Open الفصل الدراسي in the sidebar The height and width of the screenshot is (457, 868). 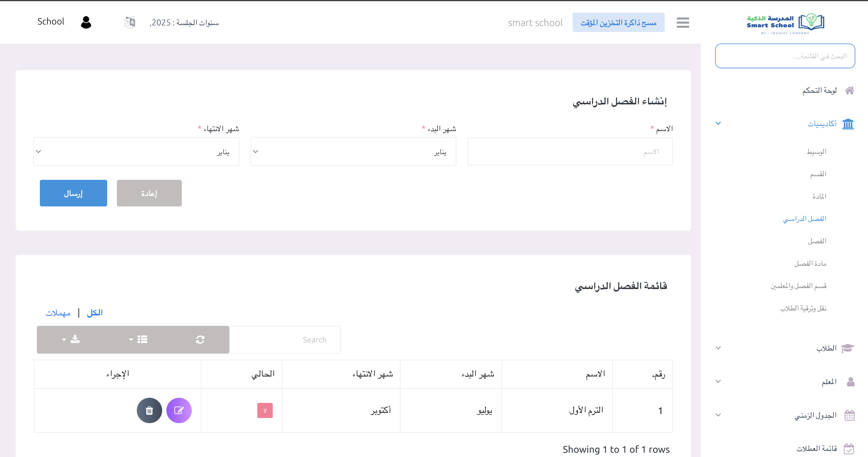(x=804, y=219)
